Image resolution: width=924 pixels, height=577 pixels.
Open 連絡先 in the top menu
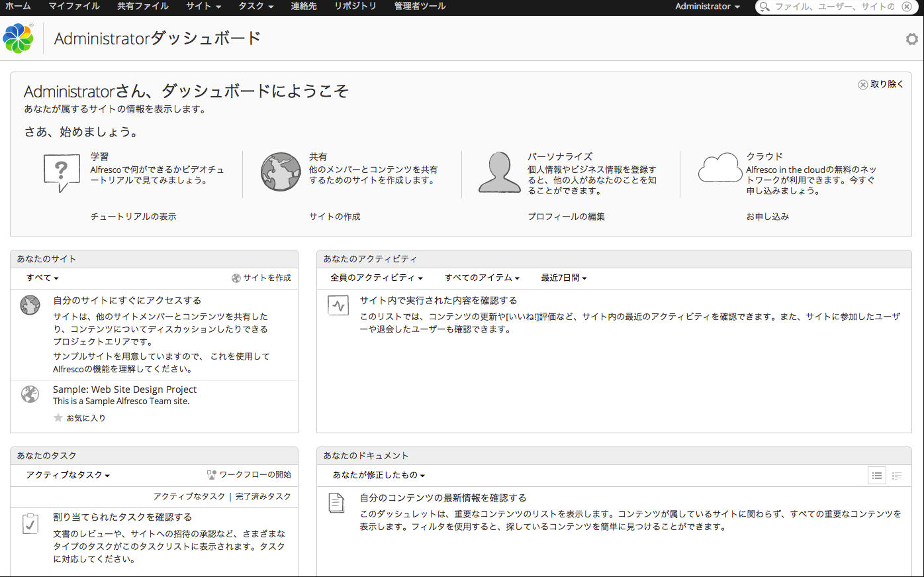point(304,7)
